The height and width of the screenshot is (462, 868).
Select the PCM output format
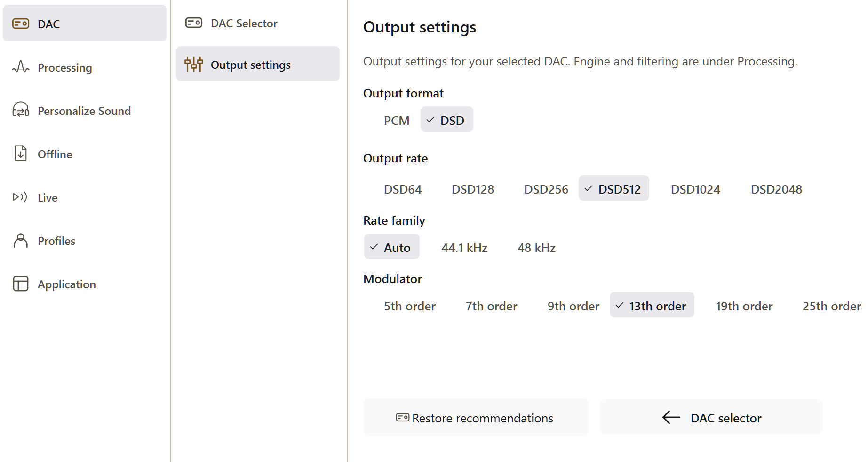[x=397, y=121]
